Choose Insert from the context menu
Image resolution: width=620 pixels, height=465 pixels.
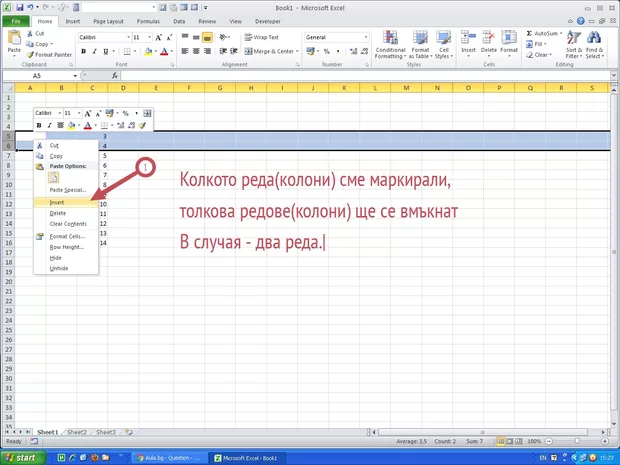pos(66,202)
